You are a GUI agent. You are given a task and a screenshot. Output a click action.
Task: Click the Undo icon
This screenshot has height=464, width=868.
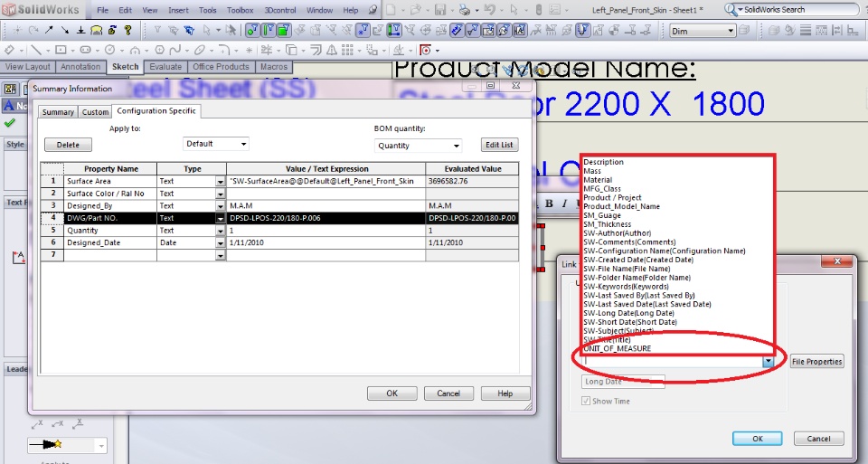click(x=489, y=9)
